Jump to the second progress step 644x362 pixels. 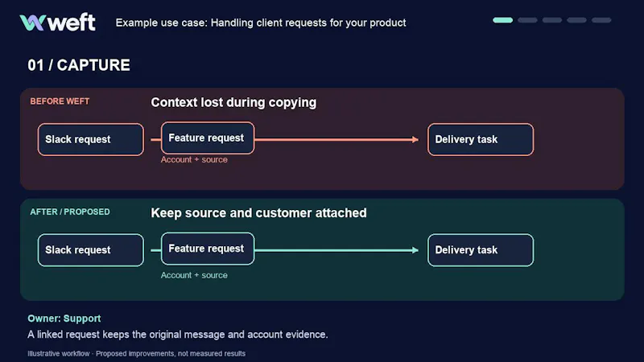[527, 20]
